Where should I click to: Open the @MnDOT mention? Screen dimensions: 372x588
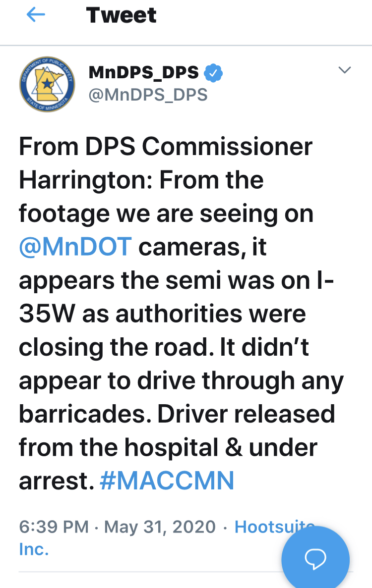point(75,247)
